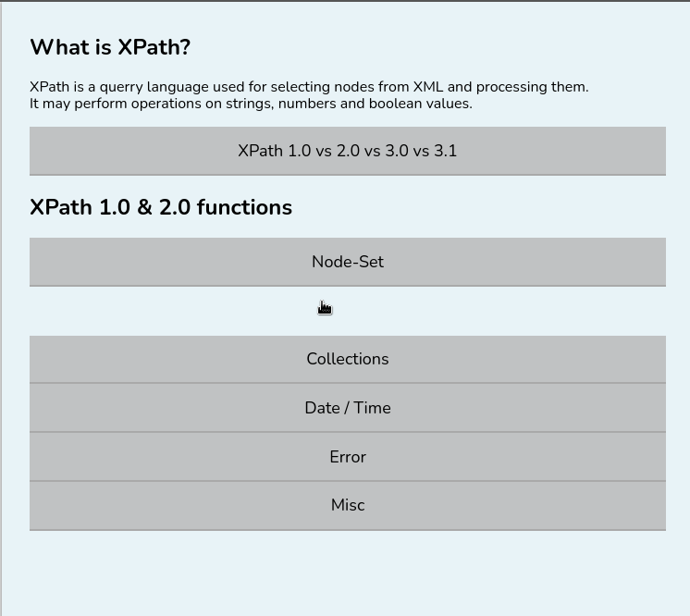Open the Misc functions section

pyautogui.click(x=347, y=505)
